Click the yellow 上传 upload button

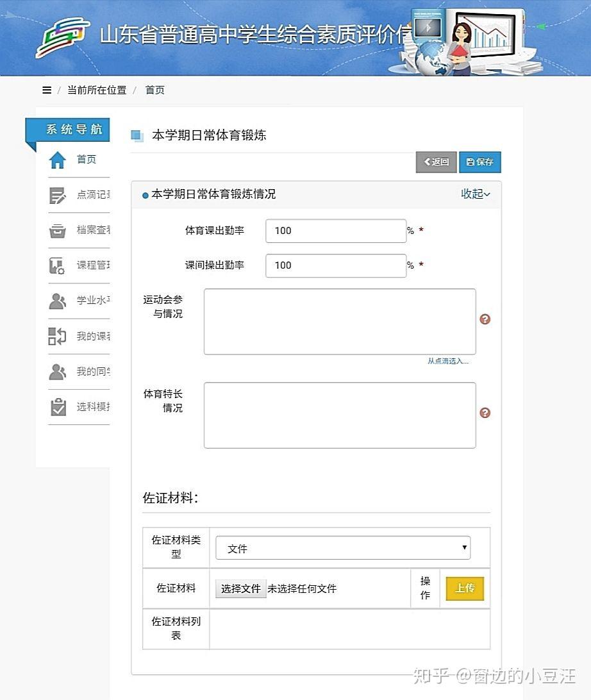464,588
